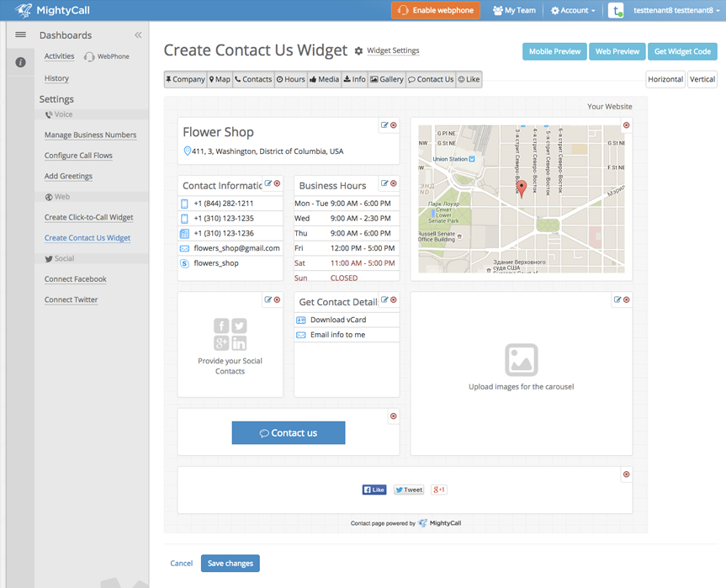
Task: Click the Google +1 button
Action: pyautogui.click(x=439, y=490)
